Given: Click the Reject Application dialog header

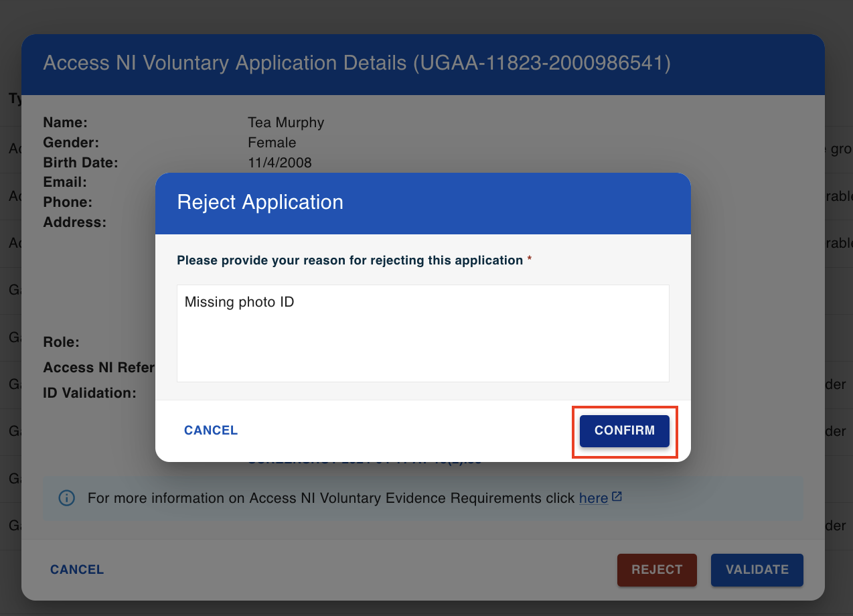Looking at the screenshot, I should (x=422, y=203).
